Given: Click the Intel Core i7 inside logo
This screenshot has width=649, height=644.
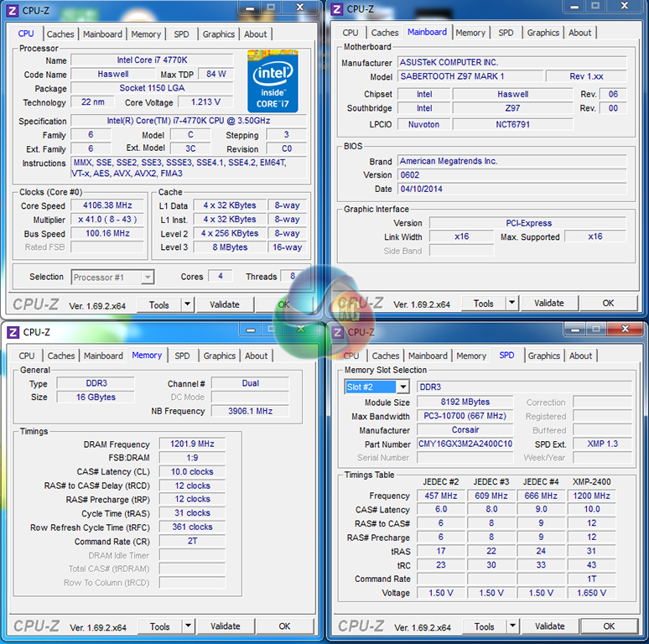Looking at the screenshot, I should pos(273,81).
